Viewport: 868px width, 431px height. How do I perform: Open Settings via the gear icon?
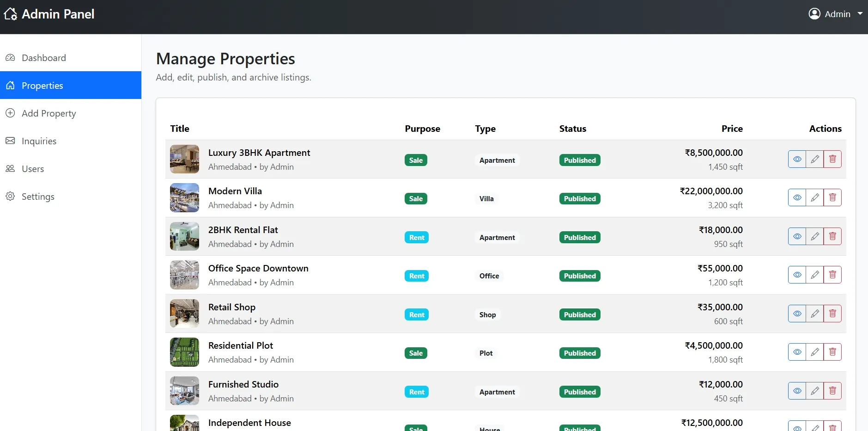pos(10,196)
